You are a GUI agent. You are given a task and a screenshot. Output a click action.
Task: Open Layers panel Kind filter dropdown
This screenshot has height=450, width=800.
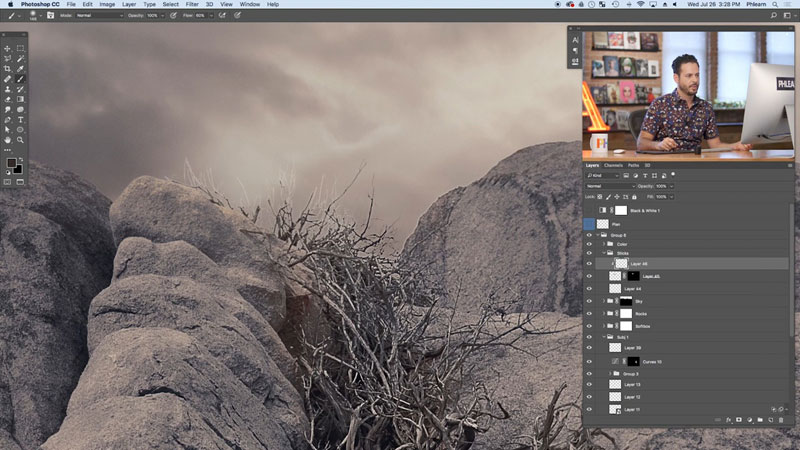pos(603,176)
